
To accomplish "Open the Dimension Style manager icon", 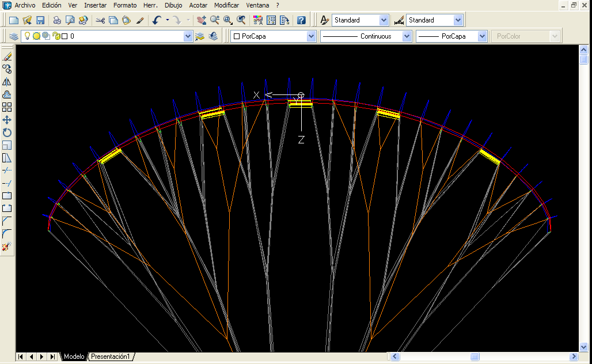I will (x=399, y=20).
